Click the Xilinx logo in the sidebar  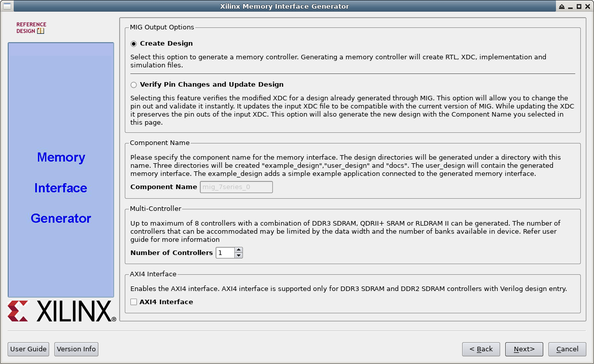tap(61, 311)
